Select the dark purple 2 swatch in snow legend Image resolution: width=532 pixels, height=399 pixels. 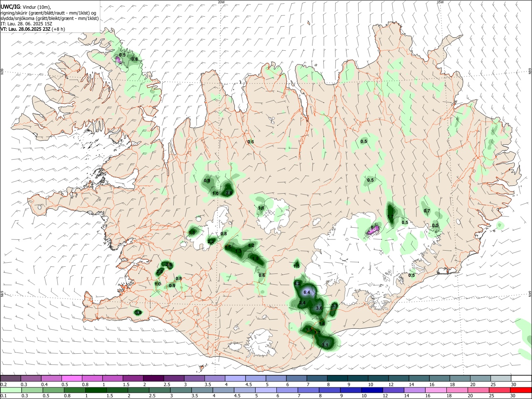click(x=153, y=379)
